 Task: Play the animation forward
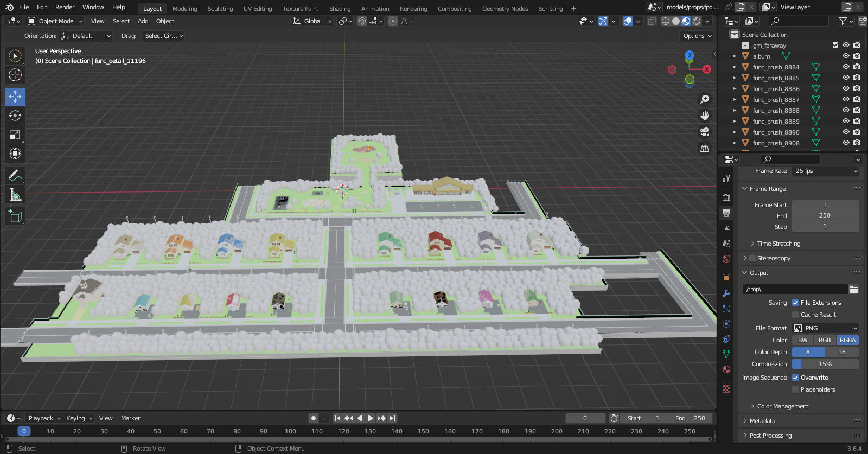(371, 418)
